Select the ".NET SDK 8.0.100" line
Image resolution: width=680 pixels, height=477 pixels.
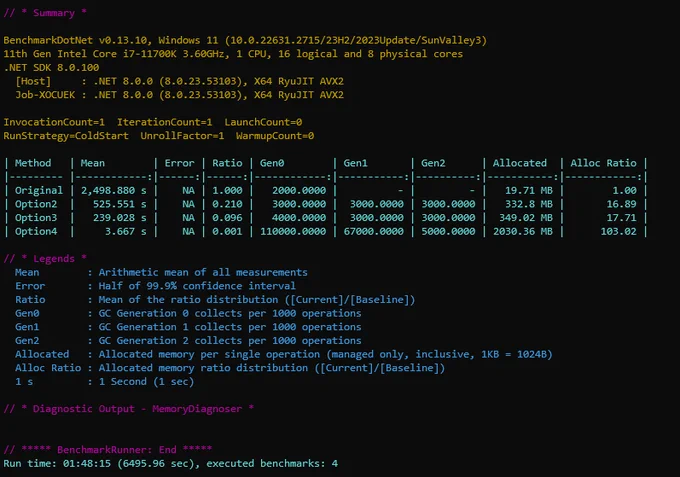pyautogui.click(x=51, y=68)
